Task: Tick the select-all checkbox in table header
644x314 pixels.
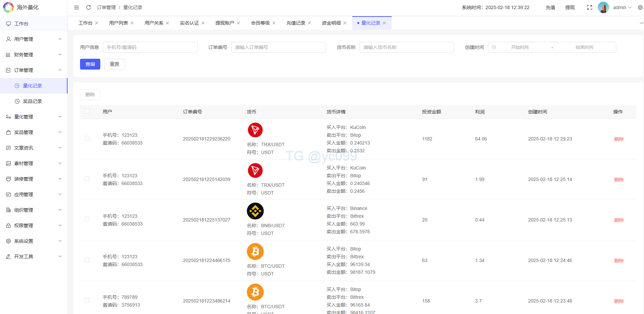Action: pos(87,111)
